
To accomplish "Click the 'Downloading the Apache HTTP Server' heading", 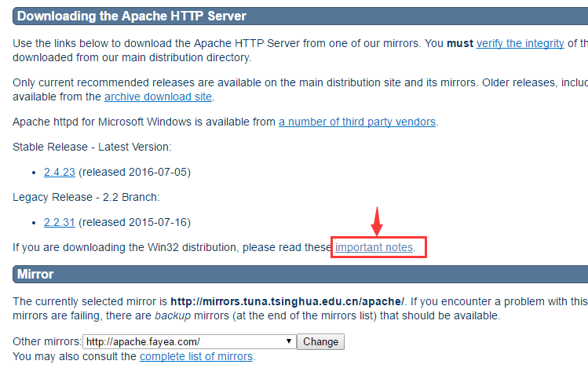I will pyautogui.click(x=132, y=16).
